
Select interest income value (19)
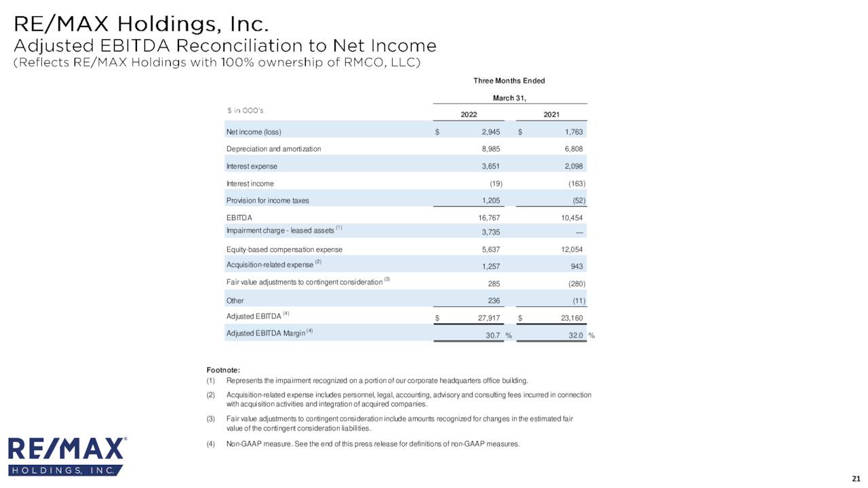496,184
